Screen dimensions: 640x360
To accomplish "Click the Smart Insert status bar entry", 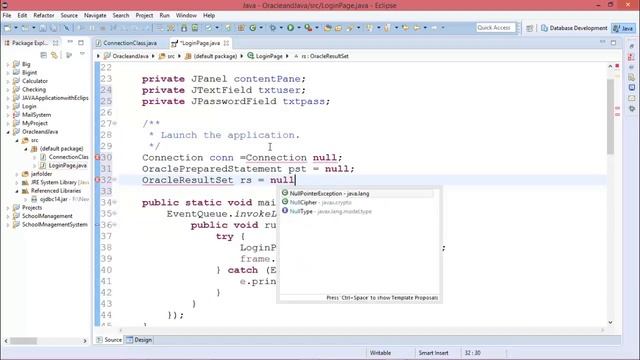I will point(433,353).
